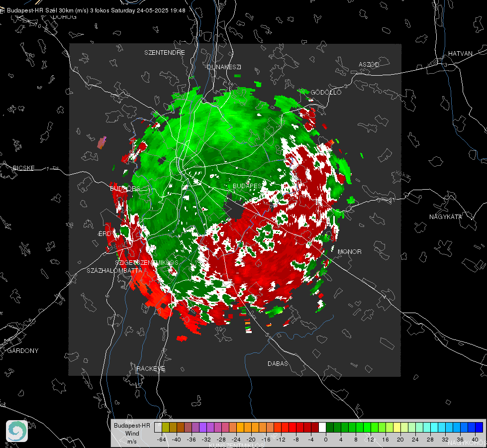
Task: Click the swirl weather logo icon
Action: tap(17, 431)
